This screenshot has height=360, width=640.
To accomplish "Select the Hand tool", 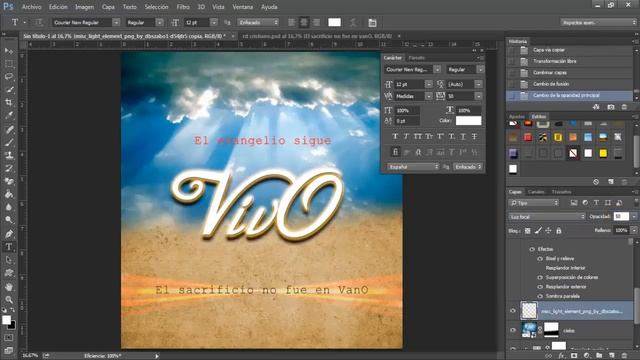I will tap(9, 287).
